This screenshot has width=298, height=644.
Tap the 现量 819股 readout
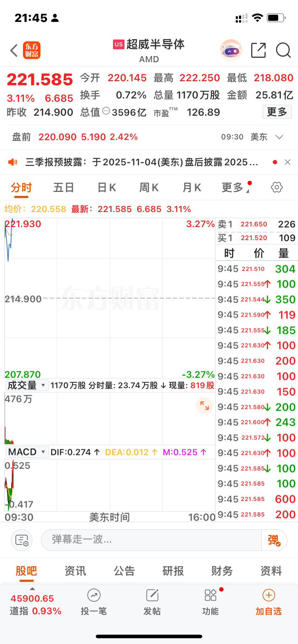191,386
